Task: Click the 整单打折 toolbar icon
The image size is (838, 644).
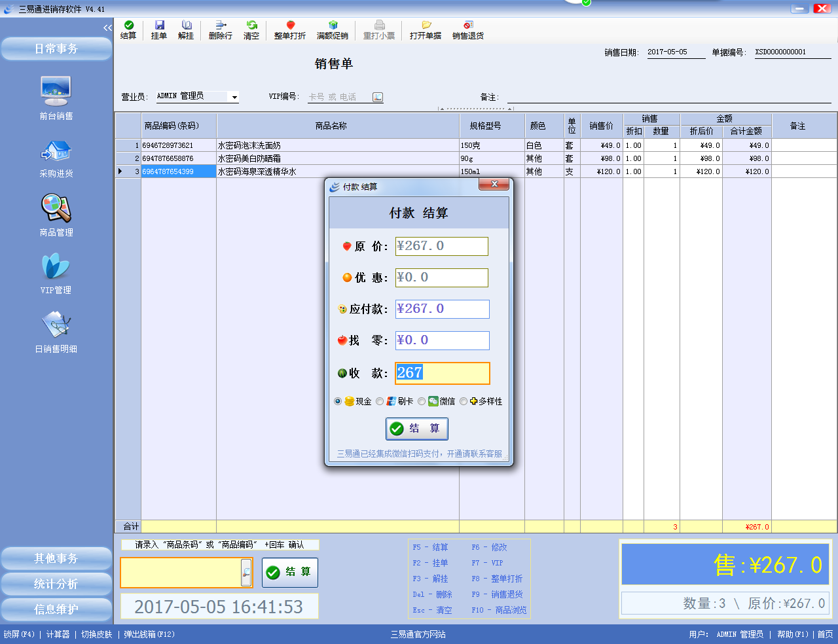Action: (x=290, y=30)
